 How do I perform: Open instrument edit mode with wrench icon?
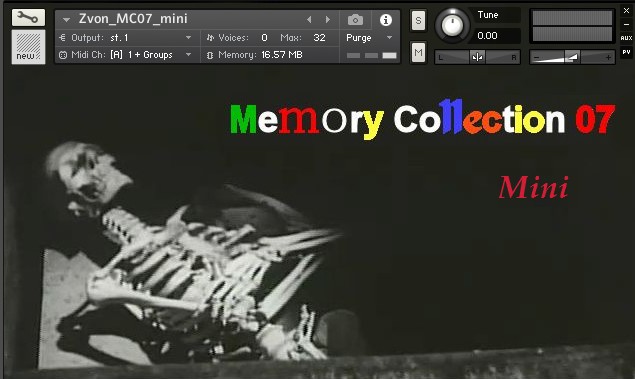click(x=28, y=17)
